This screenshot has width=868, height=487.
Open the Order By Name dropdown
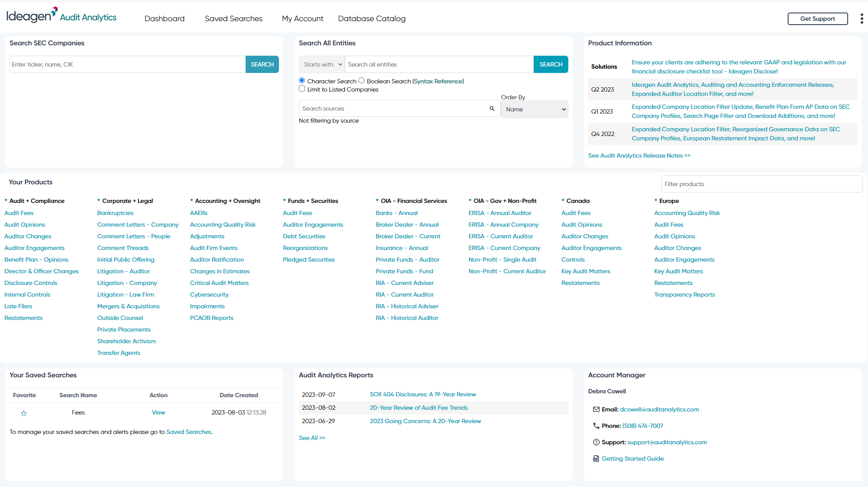pos(534,109)
